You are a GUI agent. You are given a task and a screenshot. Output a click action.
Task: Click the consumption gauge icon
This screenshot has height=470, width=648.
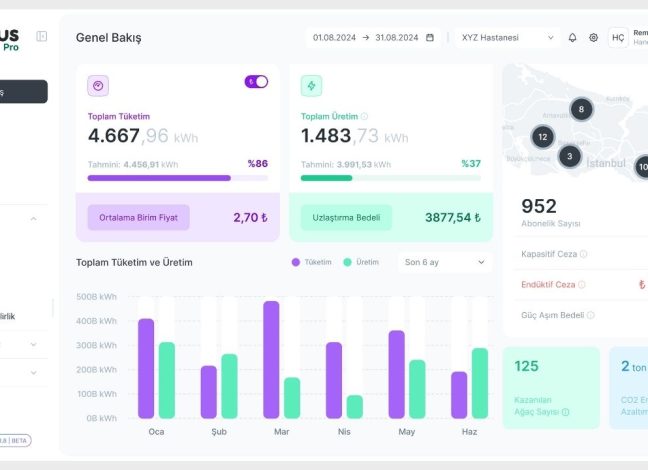point(98,86)
